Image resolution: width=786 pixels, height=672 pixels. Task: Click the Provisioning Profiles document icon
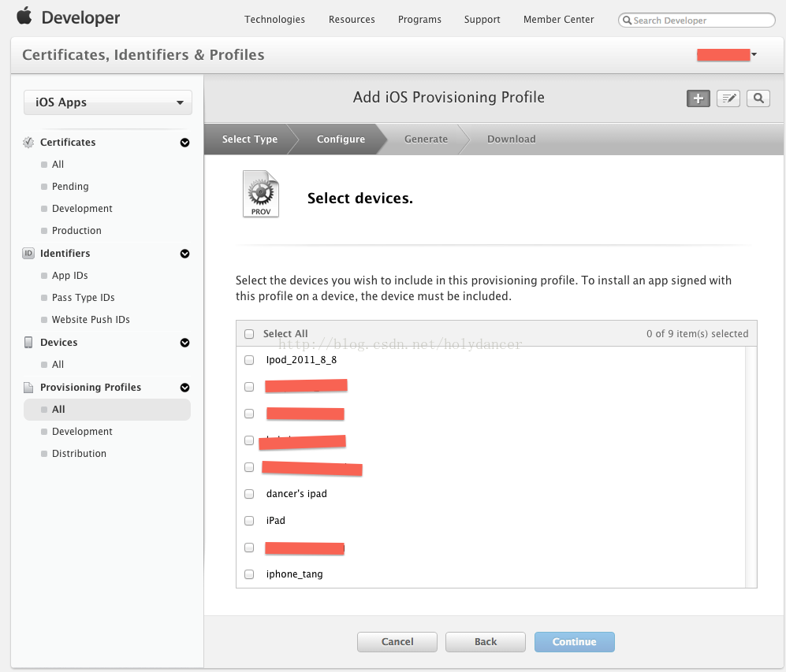pos(28,388)
